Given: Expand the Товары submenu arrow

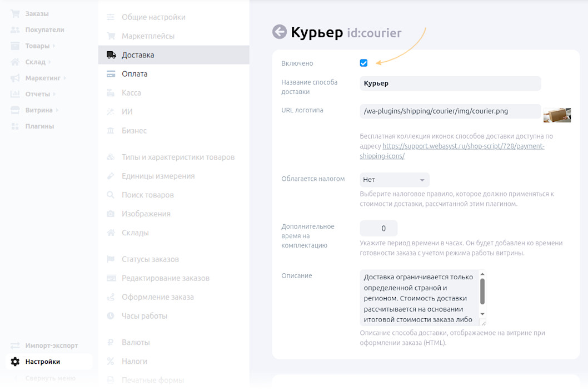Looking at the screenshot, I should pos(54,46).
